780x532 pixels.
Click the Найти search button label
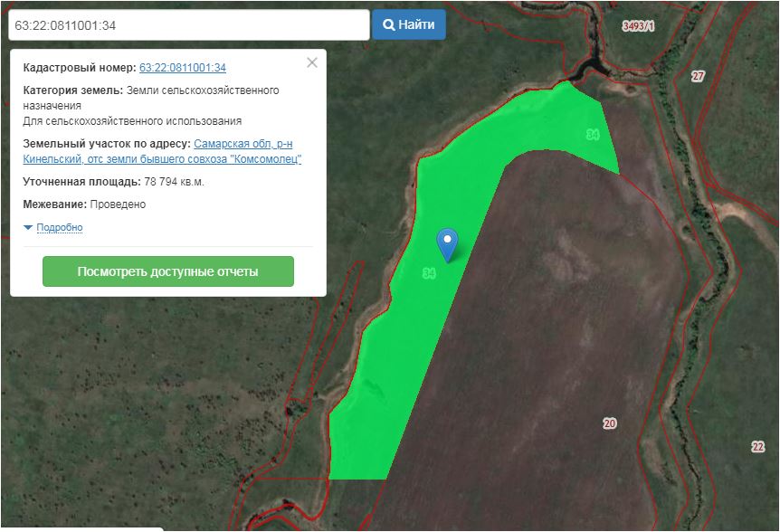click(416, 25)
